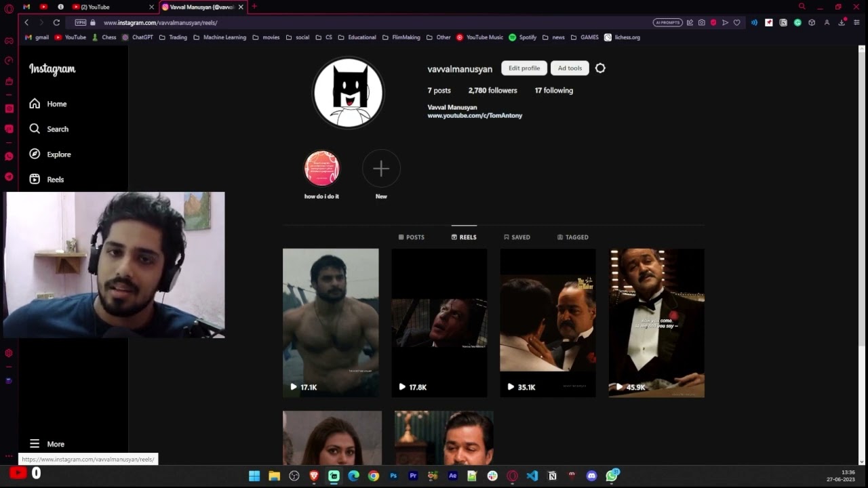Toggle the blue volume icon in the toolbar
The image size is (868, 488).
point(754,22)
